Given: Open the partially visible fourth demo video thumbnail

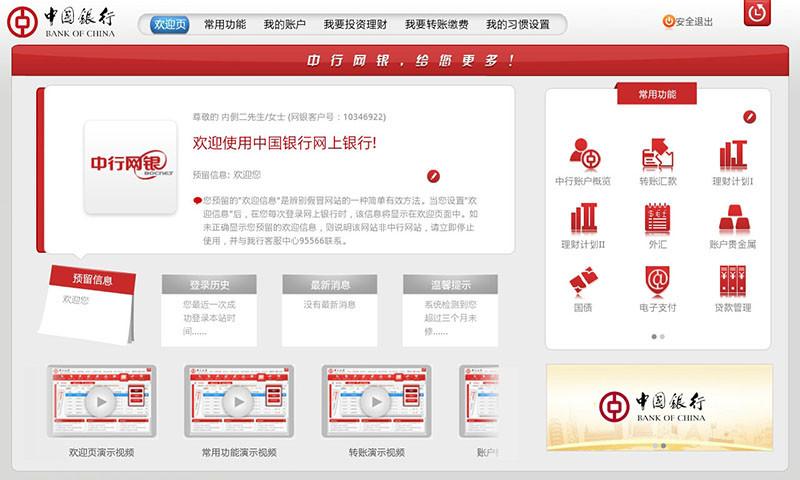Looking at the screenshot, I should click(x=479, y=401).
